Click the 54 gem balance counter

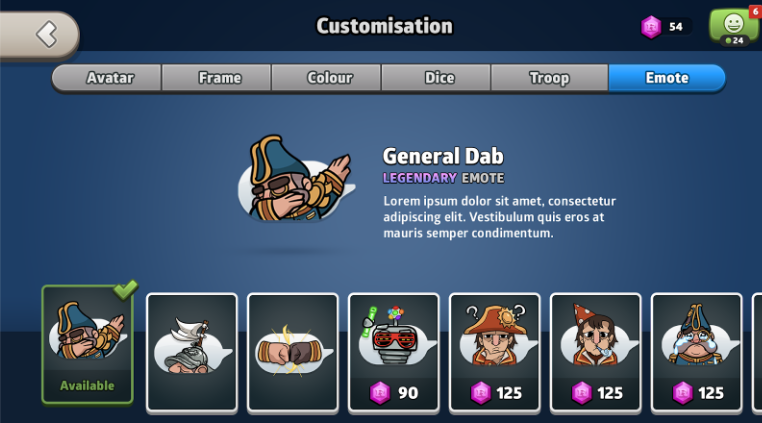pos(675,27)
